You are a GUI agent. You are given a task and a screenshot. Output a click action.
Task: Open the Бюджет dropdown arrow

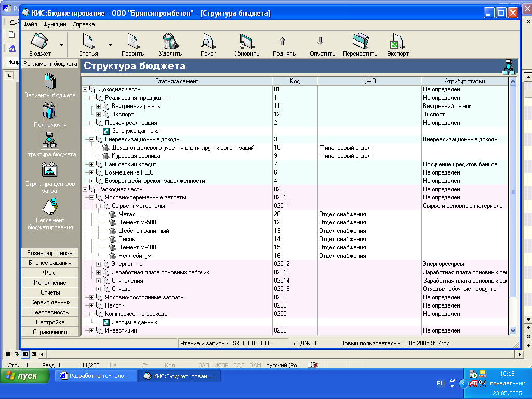(61, 45)
